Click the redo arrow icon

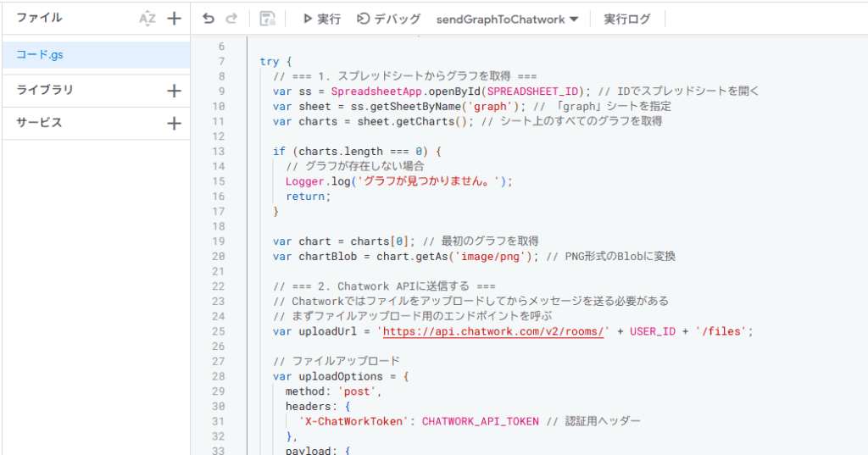pyautogui.click(x=231, y=19)
